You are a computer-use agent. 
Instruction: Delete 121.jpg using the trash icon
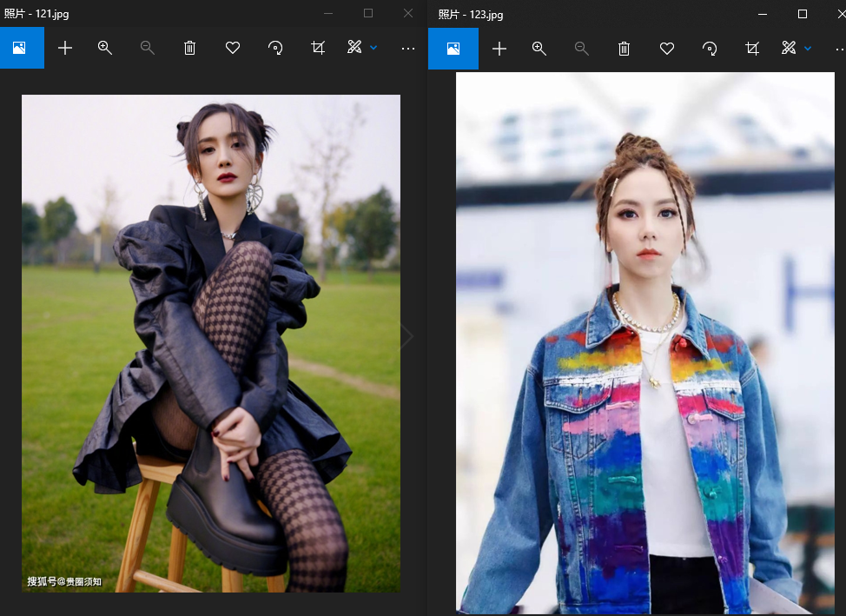[189, 48]
